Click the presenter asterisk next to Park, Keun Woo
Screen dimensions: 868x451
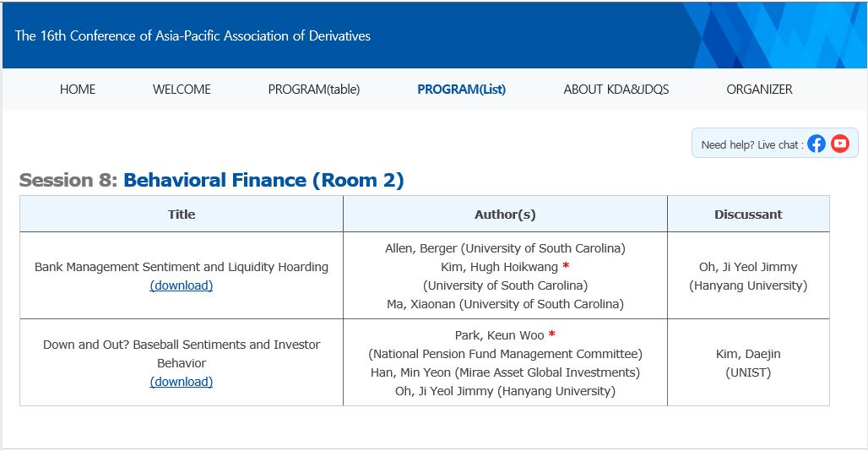tap(552, 334)
